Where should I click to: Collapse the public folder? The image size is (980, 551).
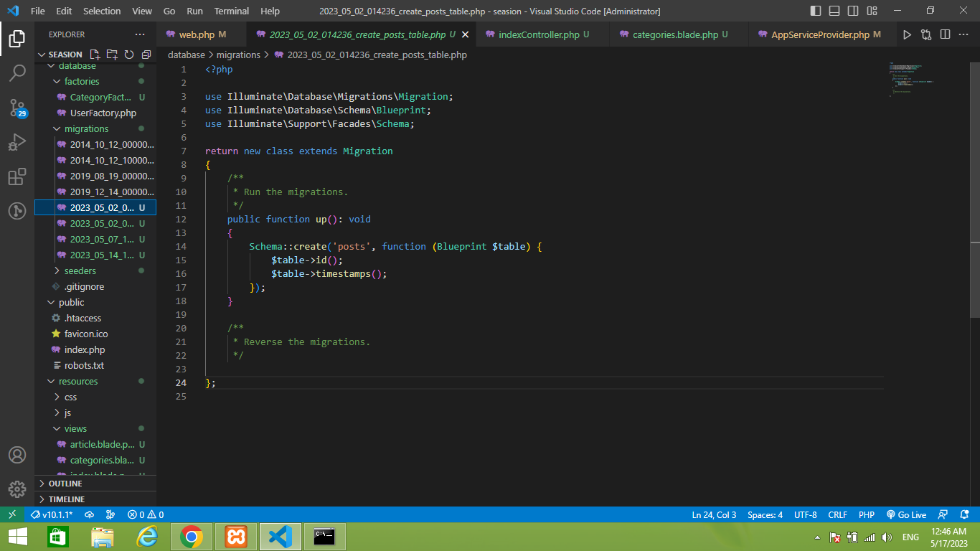click(95, 302)
